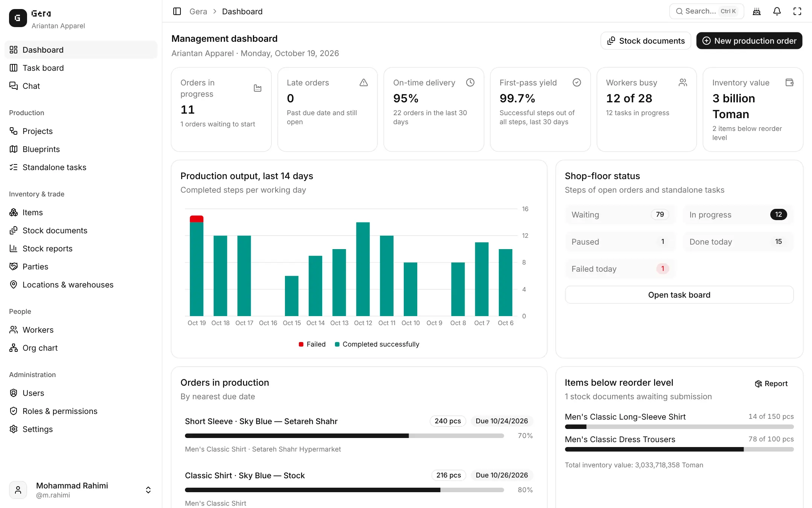The height and width of the screenshot is (508, 812).
Task: Click the Inventory value wallet icon
Action: click(x=789, y=82)
